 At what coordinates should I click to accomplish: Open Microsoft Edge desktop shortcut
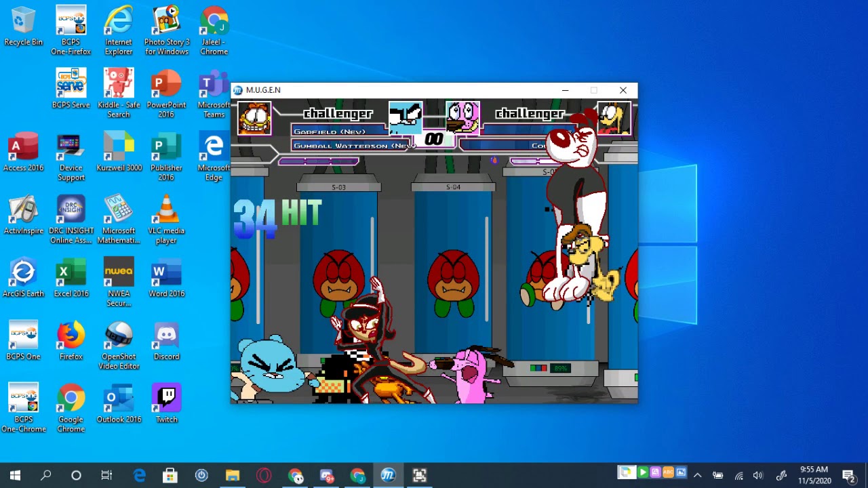coord(214,157)
